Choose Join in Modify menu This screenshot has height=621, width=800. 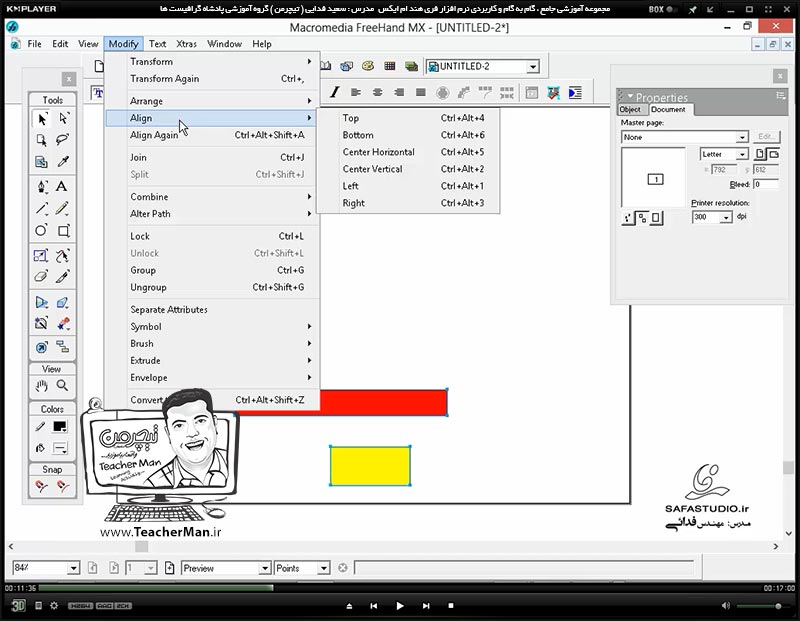(x=212, y=157)
